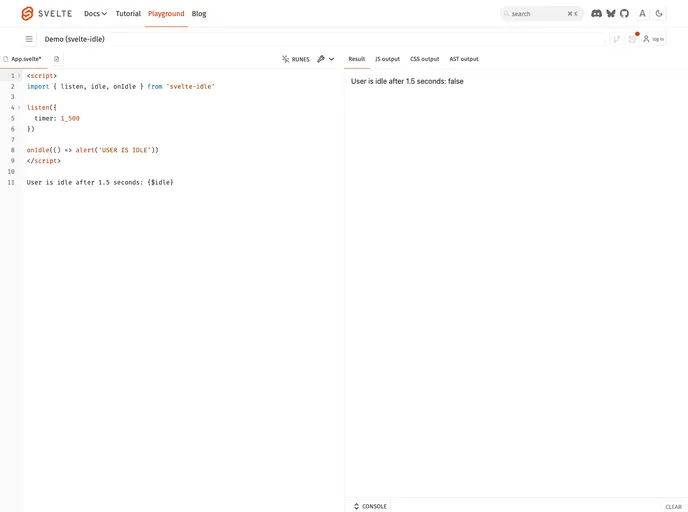Click the import statement on line 2
The image size is (688, 512).
pos(121,86)
